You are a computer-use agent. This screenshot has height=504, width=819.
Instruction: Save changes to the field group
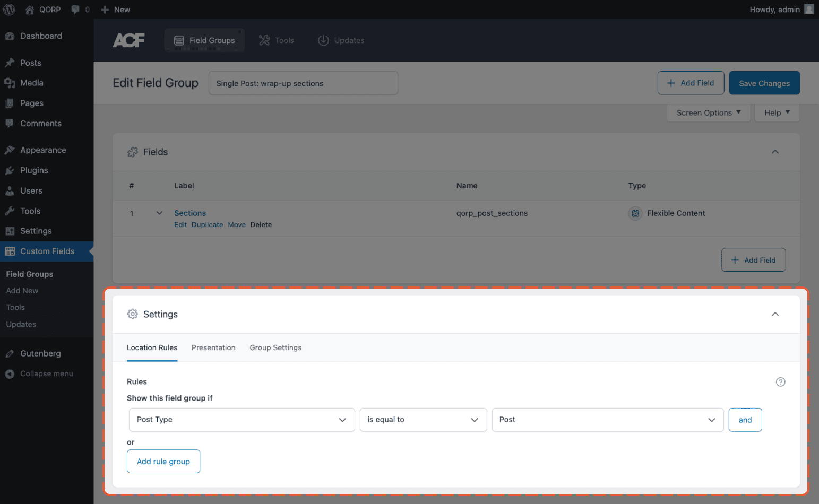[764, 83]
